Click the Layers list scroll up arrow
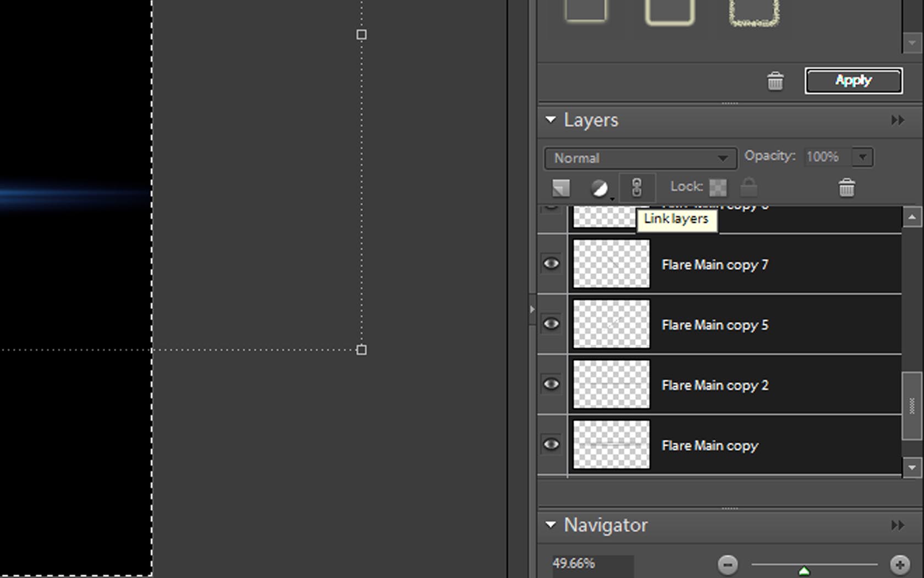The image size is (924, 578). tap(912, 217)
